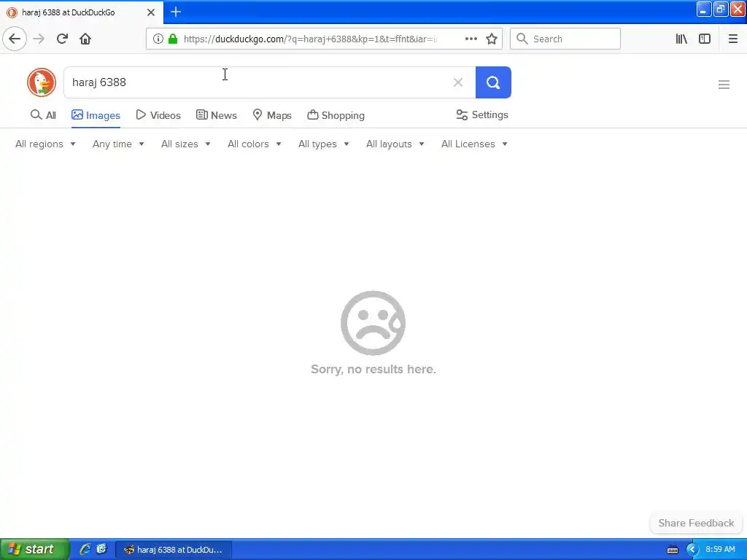The height and width of the screenshot is (560, 747).
Task: Restore down the Firefox window
Action: pos(720,9)
